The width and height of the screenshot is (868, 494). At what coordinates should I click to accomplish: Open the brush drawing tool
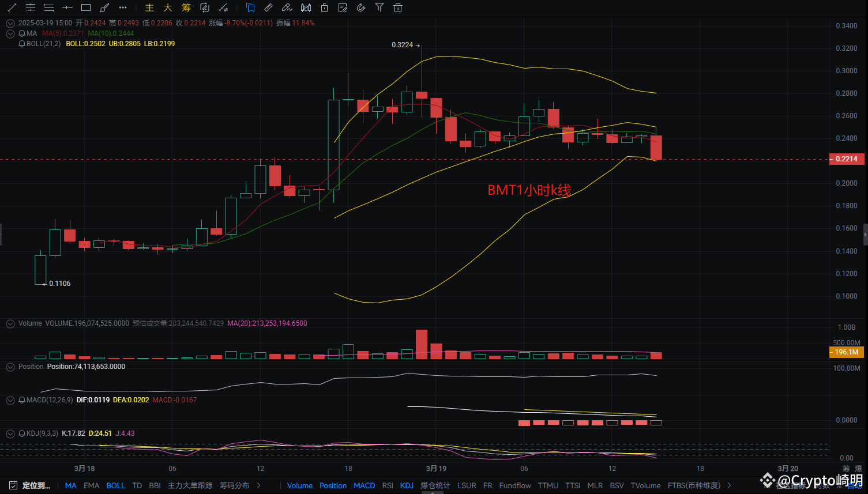point(104,7)
